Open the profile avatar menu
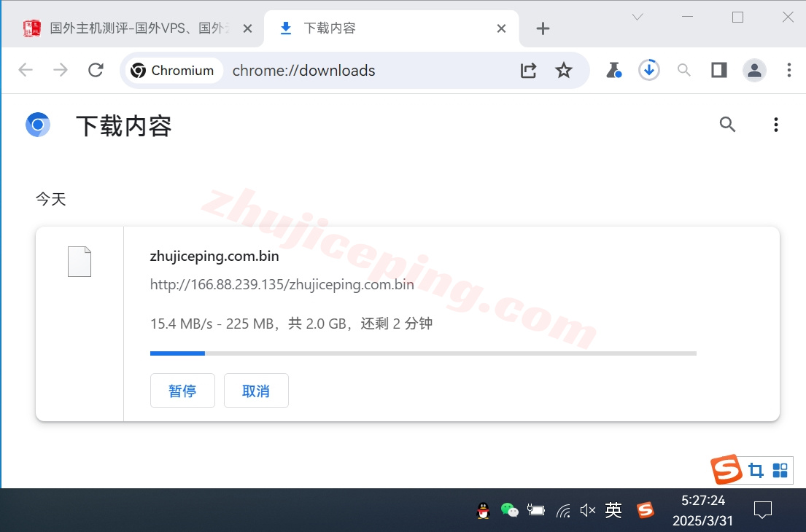The image size is (806, 532). [x=754, y=71]
